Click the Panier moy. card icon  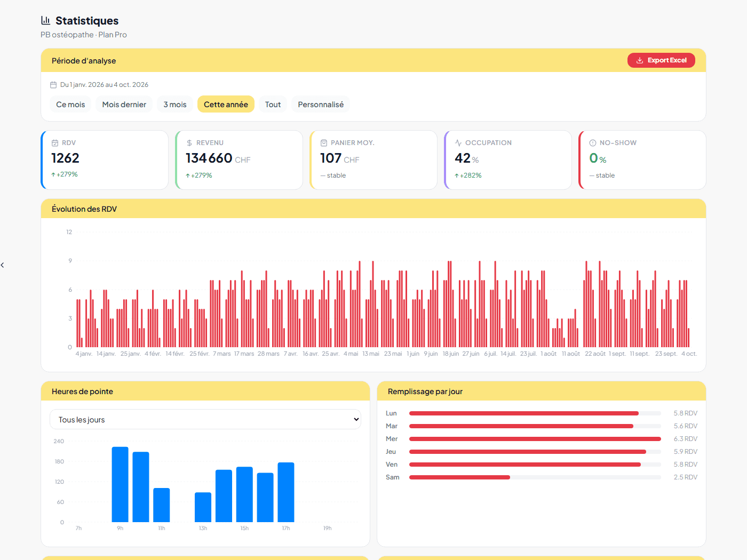(324, 143)
